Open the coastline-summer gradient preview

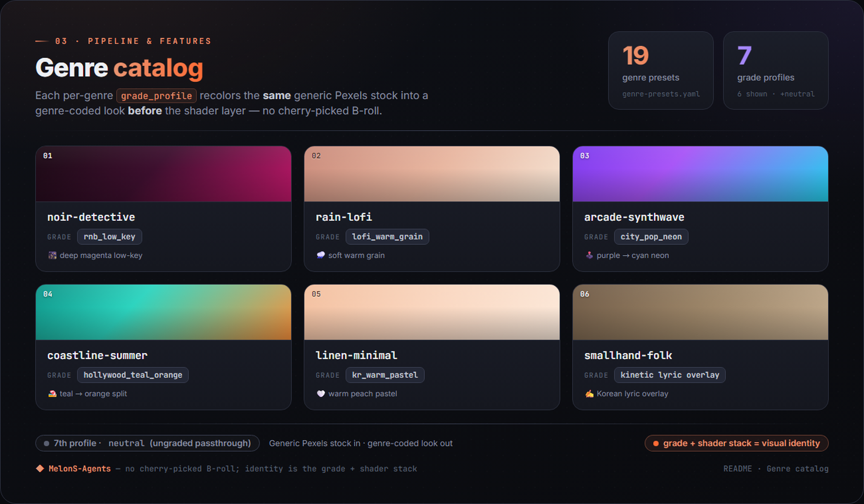point(163,312)
